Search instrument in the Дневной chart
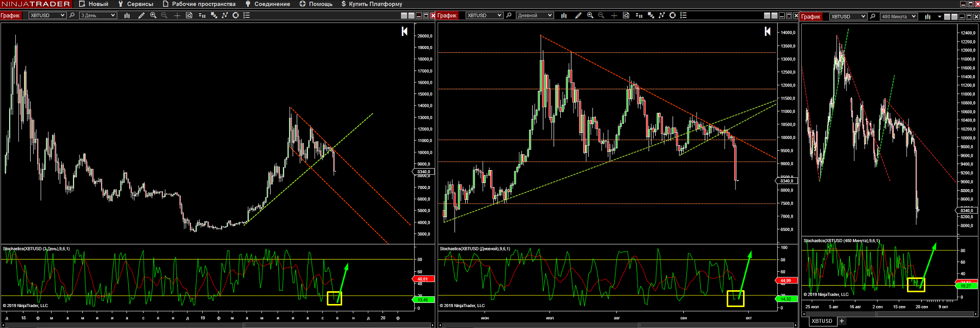Viewport: 980px width, 328px height. (x=509, y=15)
